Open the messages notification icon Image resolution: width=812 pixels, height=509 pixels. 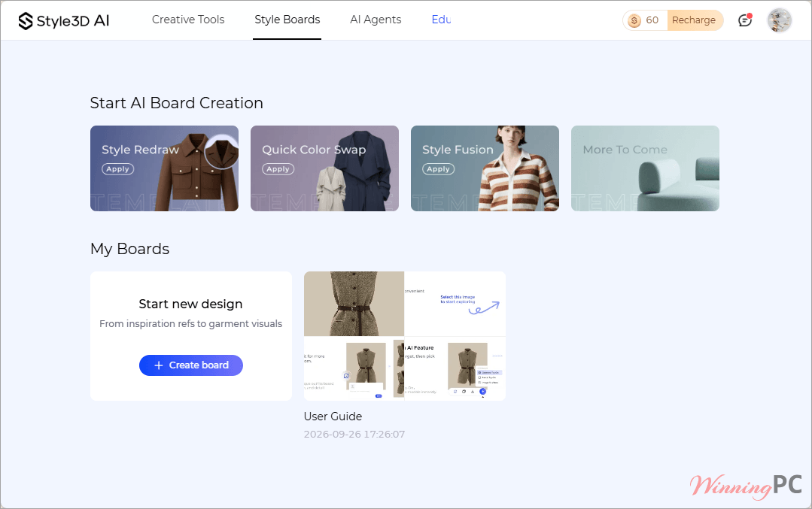click(x=745, y=20)
